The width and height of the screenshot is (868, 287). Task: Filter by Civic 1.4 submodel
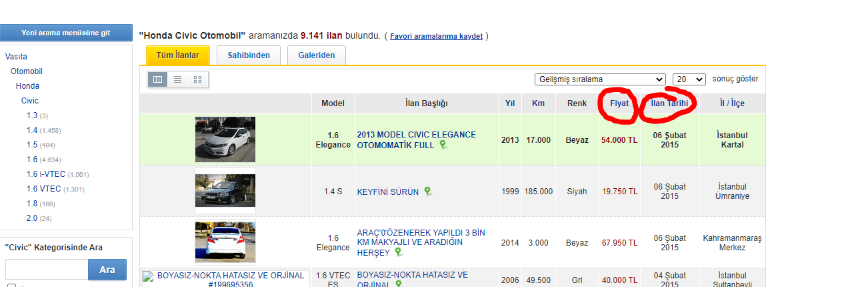tap(32, 130)
